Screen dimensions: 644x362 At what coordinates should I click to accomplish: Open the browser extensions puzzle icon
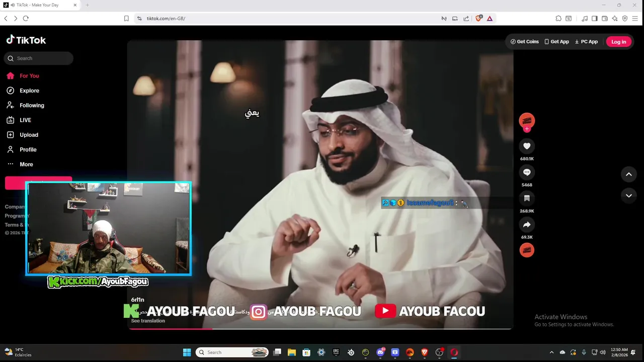point(558,18)
